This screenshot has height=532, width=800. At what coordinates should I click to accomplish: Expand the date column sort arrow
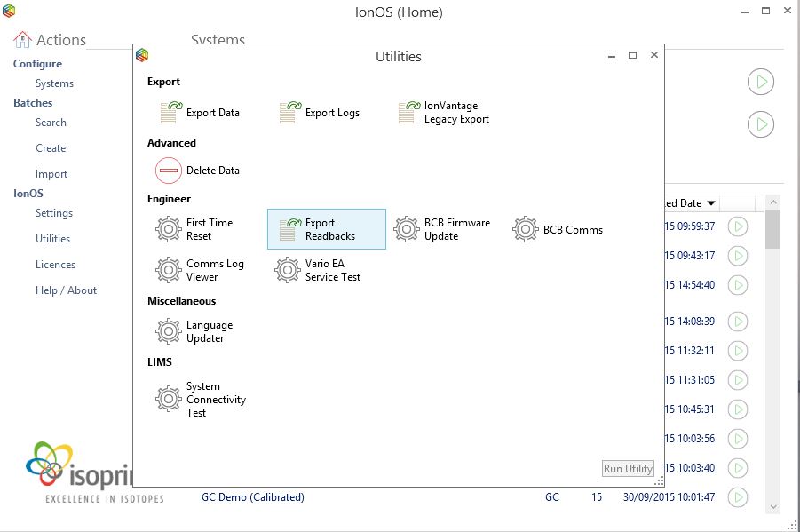(711, 203)
